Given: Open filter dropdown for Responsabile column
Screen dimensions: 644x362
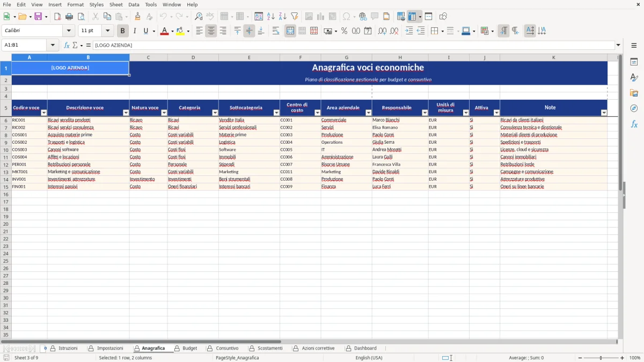Looking at the screenshot, I should [x=425, y=113].
